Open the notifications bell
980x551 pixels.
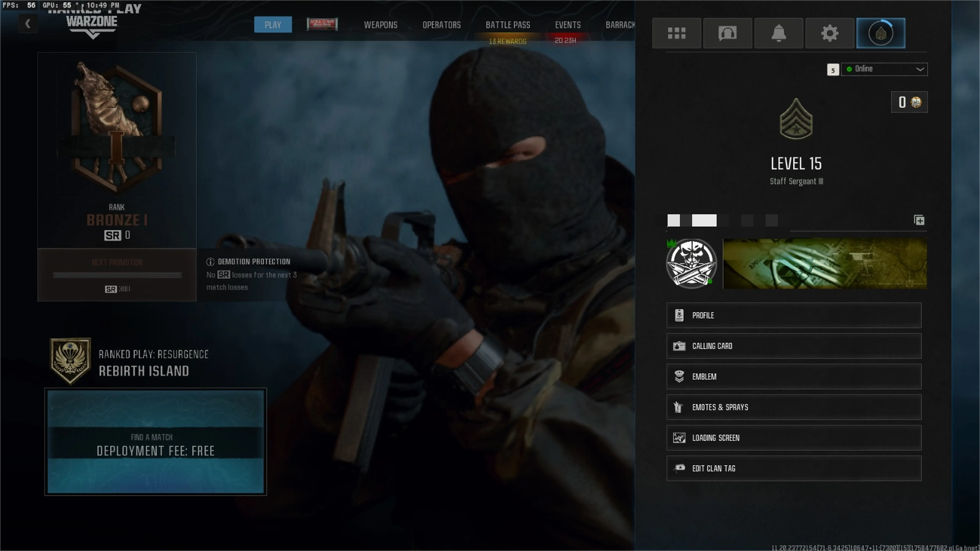pyautogui.click(x=778, y=33)
